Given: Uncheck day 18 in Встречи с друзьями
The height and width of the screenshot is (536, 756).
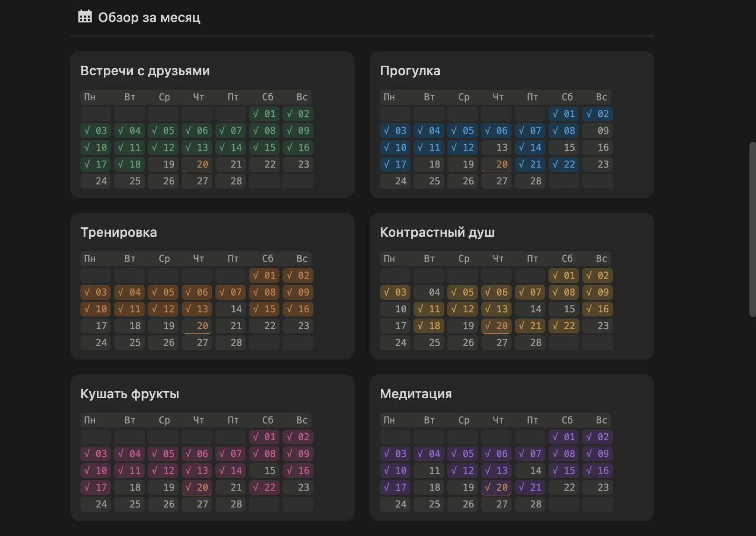Looking at the screenshot, I should tap(129, 164).
